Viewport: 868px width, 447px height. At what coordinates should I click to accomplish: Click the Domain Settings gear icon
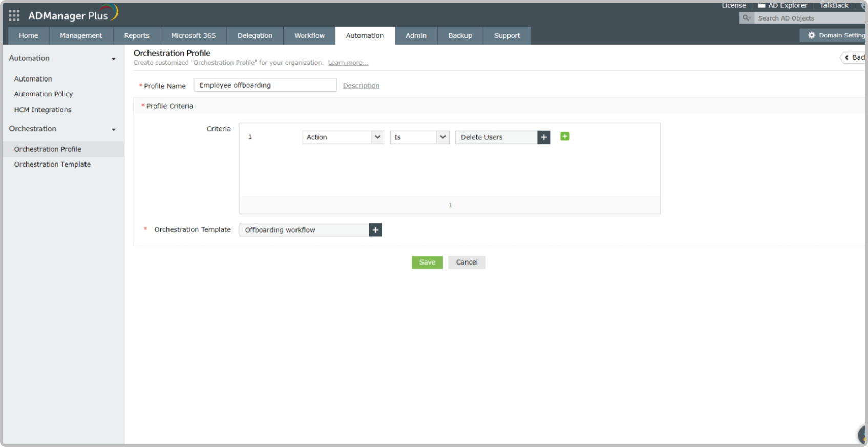[811, 35]
